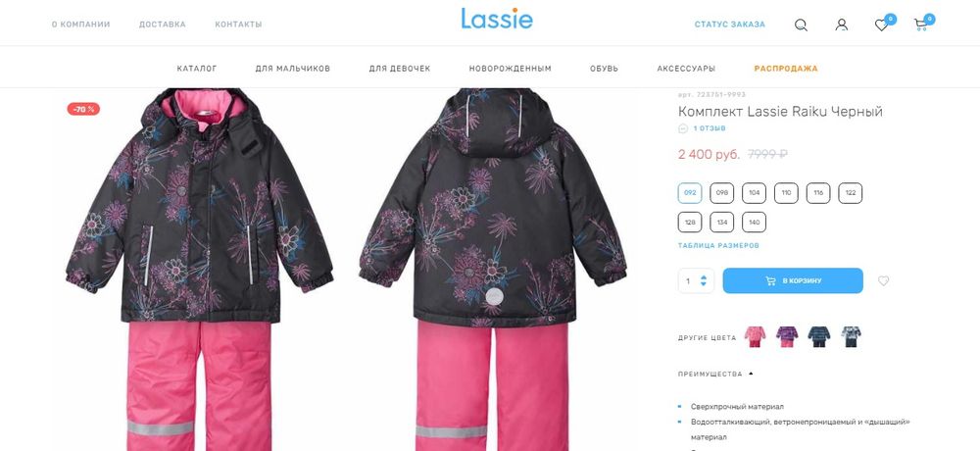The image size is (980, 451).
Task: Select size 140
Action: tap(754, 222)
